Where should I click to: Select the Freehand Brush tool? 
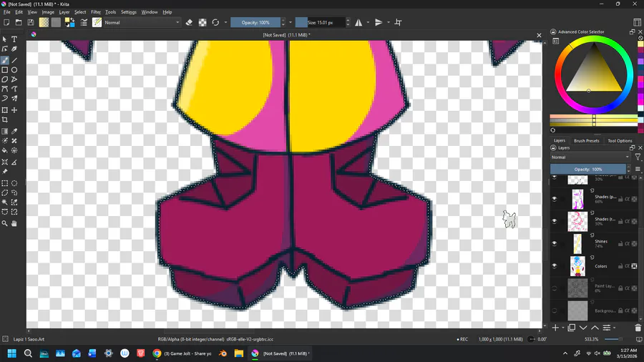pos(5,60)
